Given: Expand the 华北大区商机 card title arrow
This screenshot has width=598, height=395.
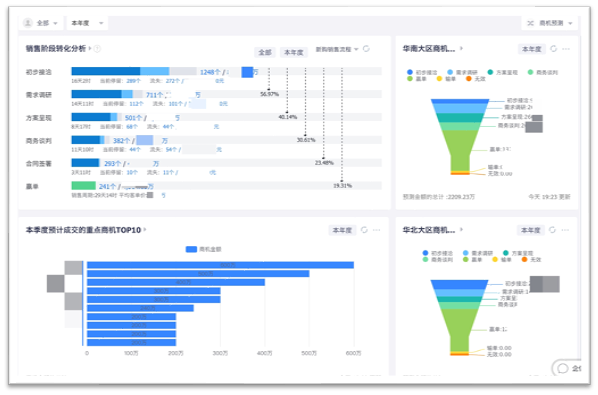Looking at the screenshot, I should tap(461, 230).
